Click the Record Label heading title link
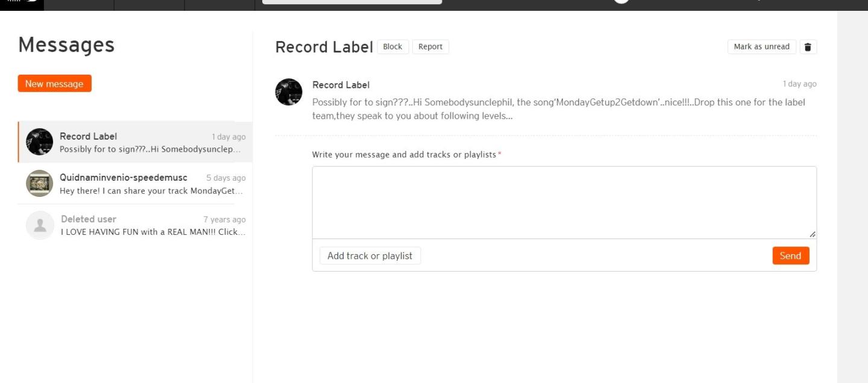This screenshot has width=868, height=383. click(x=324, y=47)
